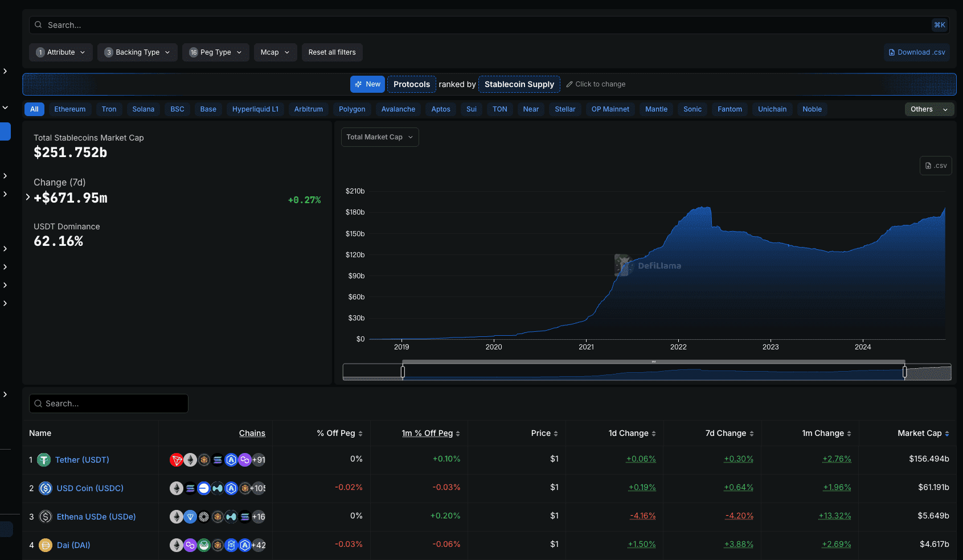Click the +91 chains badge in Tether row

coord(259,460)
